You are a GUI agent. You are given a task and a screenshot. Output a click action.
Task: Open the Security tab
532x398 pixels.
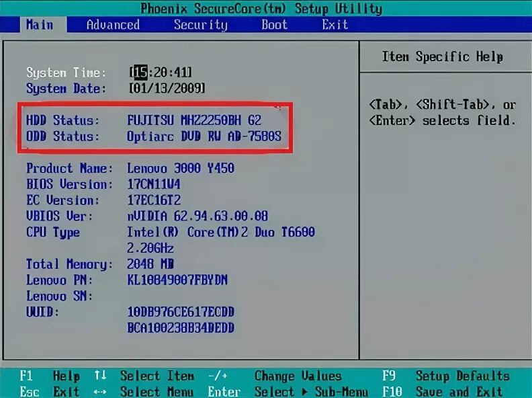point(201,25)
